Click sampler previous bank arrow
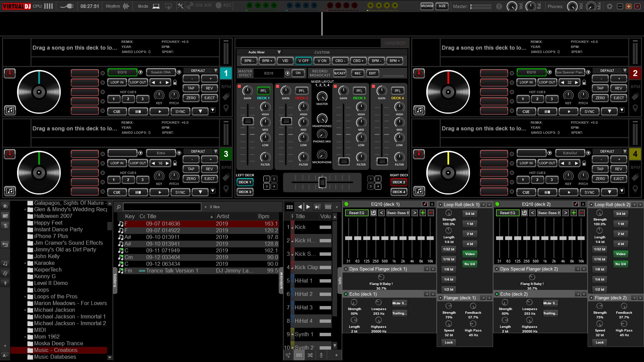Screen dimensions: 644x362 (x=300, y=207)
